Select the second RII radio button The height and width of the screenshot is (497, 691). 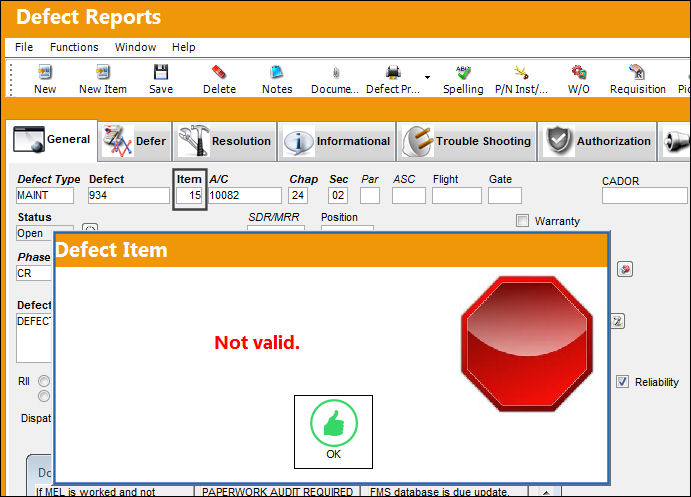pos(44,396)
